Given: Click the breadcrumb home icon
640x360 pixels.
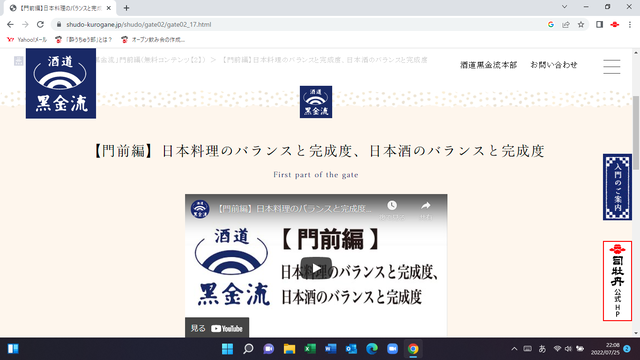Looking at the screenshot, I should point(19,61).
